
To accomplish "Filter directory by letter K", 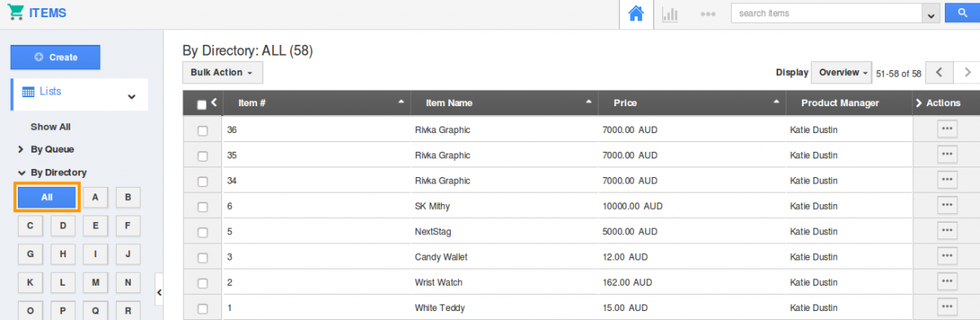I will click(30, 282).
